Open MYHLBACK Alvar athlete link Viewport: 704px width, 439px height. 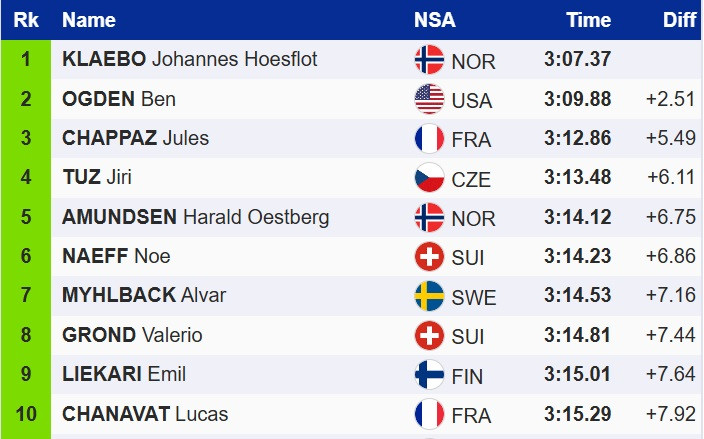(144, 295)
